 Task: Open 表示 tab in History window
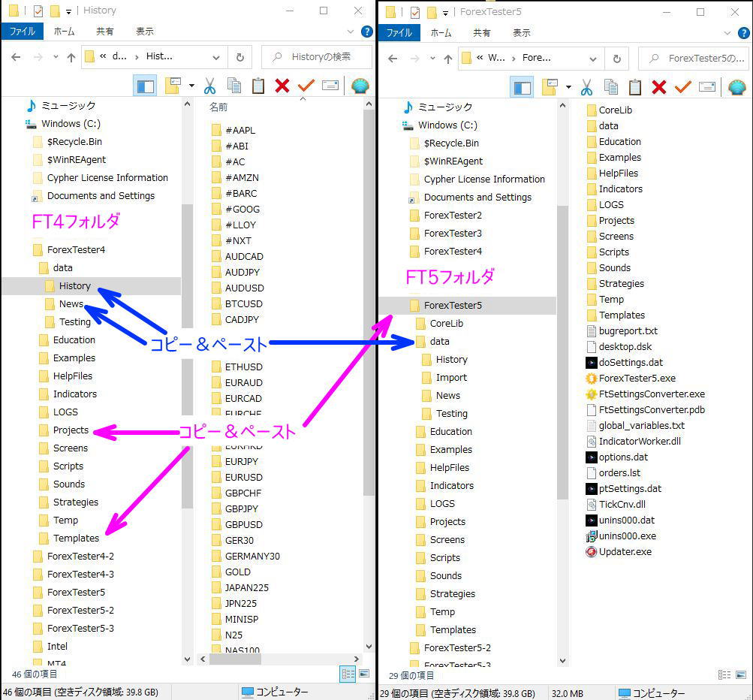[145, 32]
